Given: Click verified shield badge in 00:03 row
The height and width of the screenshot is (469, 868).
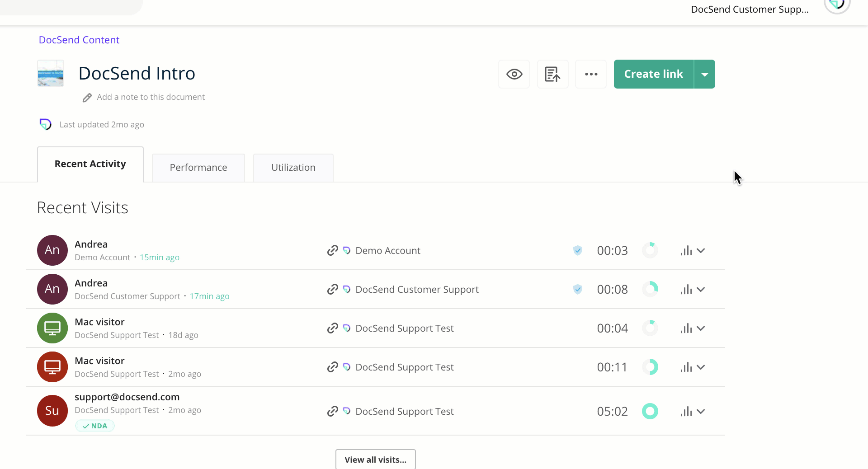Looking at the screenshot, I should pyautogui.click(x=578, y=250).
